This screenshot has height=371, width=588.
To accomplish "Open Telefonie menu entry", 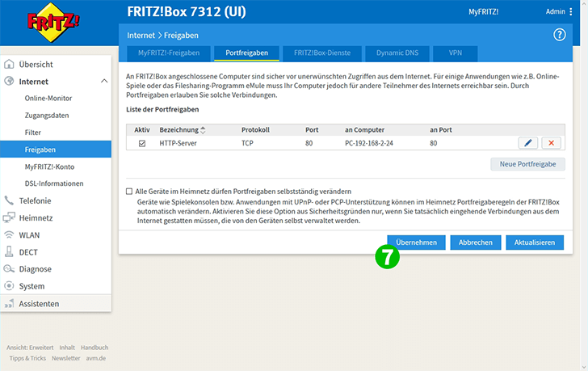I will pyautogui.click(x=36, y=200).
